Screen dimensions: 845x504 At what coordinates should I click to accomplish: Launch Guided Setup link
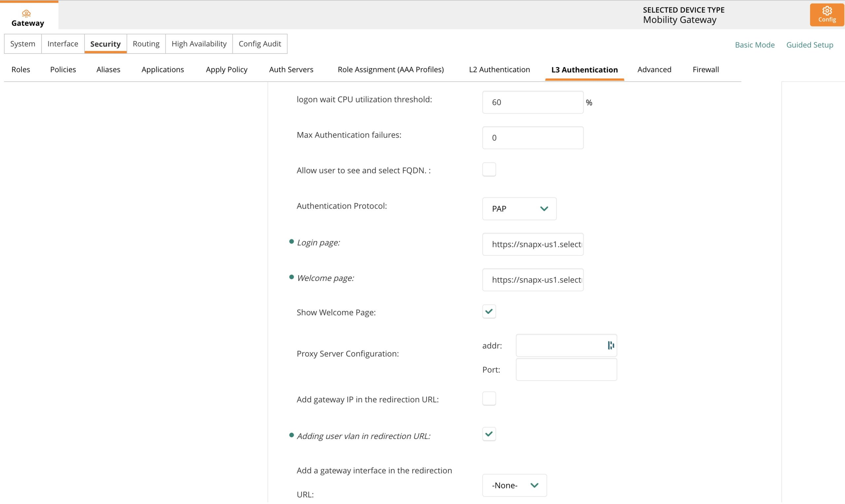click(809, 45)
